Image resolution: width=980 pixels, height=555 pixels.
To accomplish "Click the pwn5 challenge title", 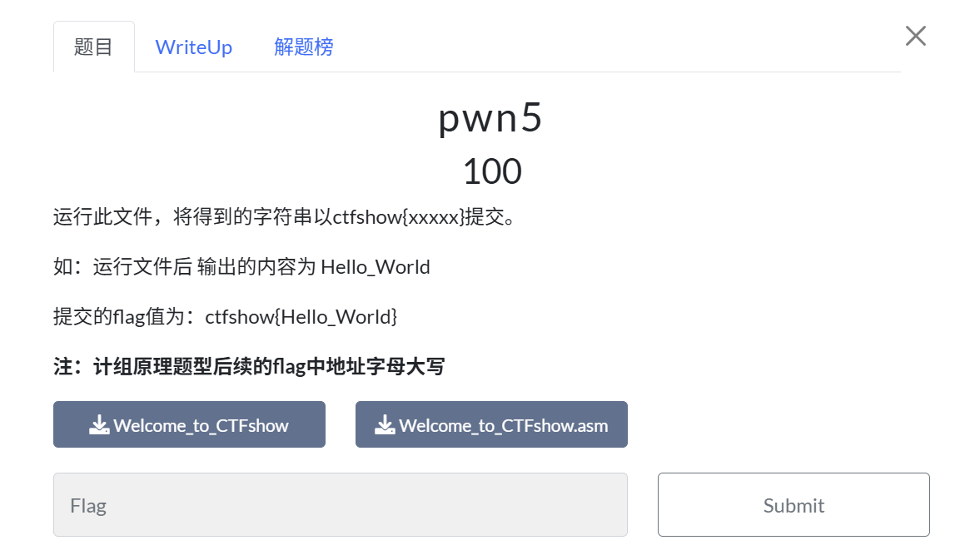I will click(490, 118).
